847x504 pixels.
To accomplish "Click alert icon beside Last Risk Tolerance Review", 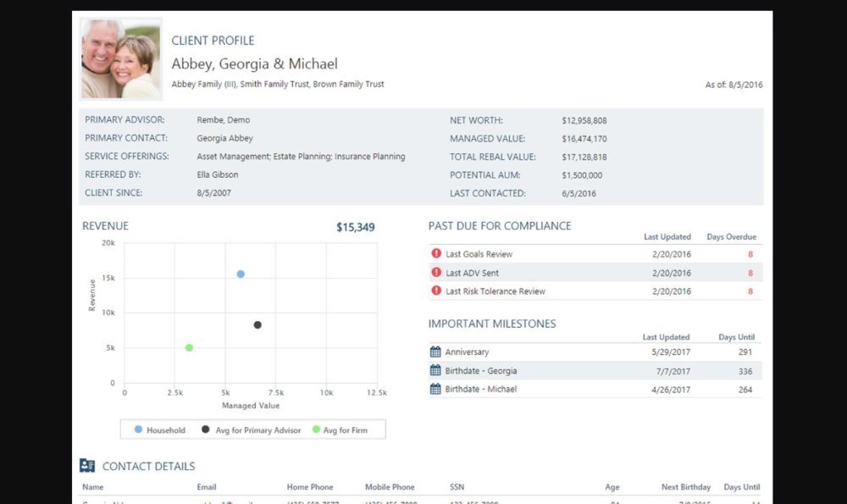I will [436, 291].
